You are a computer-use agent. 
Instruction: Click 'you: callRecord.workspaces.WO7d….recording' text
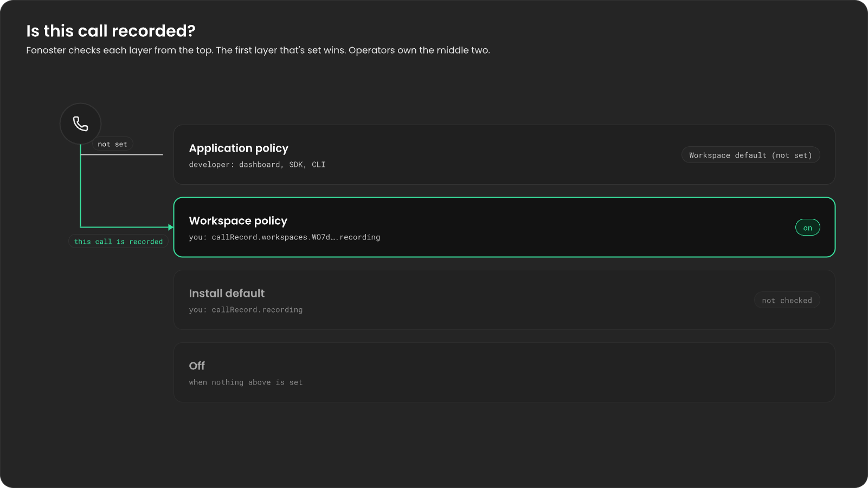pos(285,237)
